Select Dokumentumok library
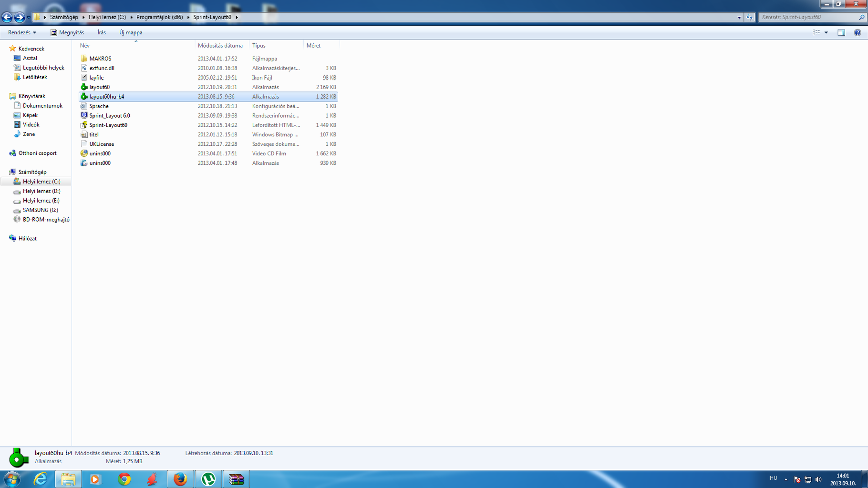This screenshot has width=868, height=488. click(42, 106)
